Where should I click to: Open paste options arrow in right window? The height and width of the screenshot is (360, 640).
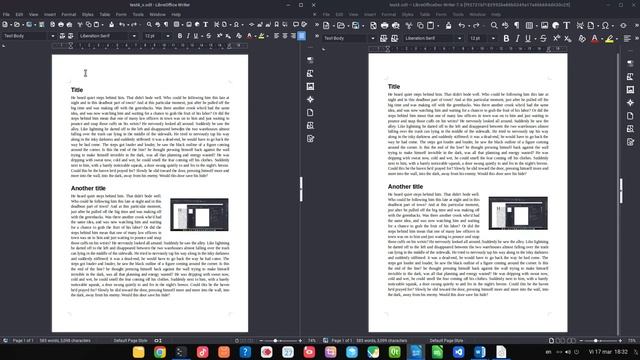(438, 25)
